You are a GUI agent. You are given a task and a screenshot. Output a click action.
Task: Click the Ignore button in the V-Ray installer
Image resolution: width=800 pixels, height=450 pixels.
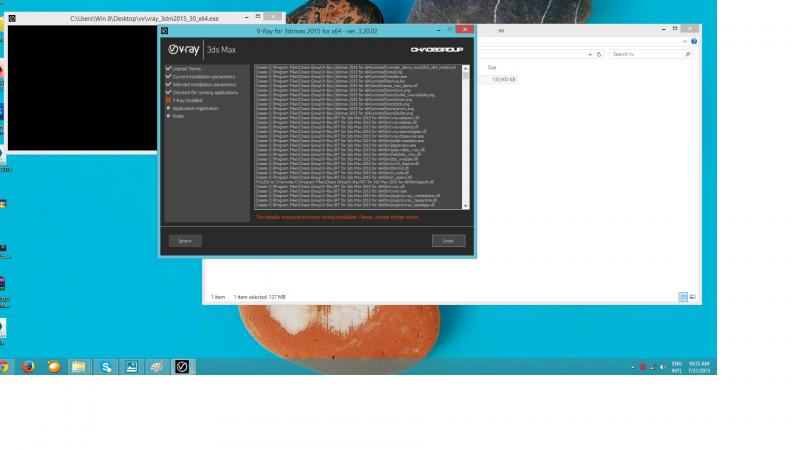[185, 241]
